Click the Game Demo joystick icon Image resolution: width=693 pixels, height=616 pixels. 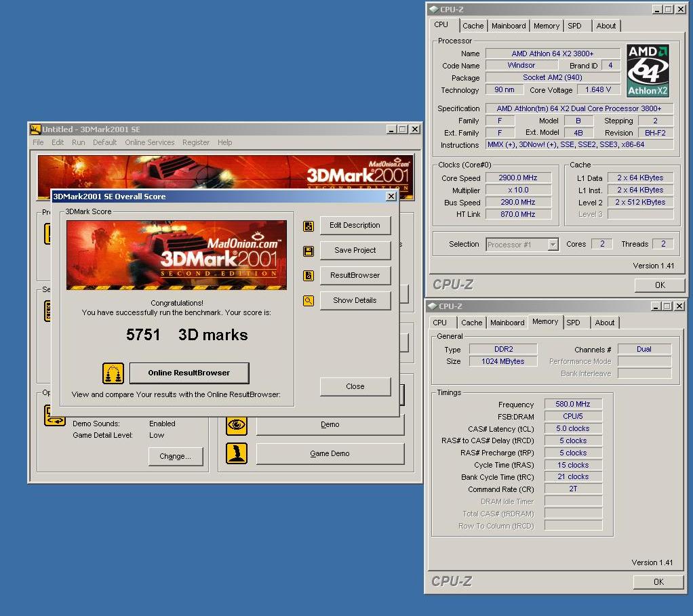[237, 453]
